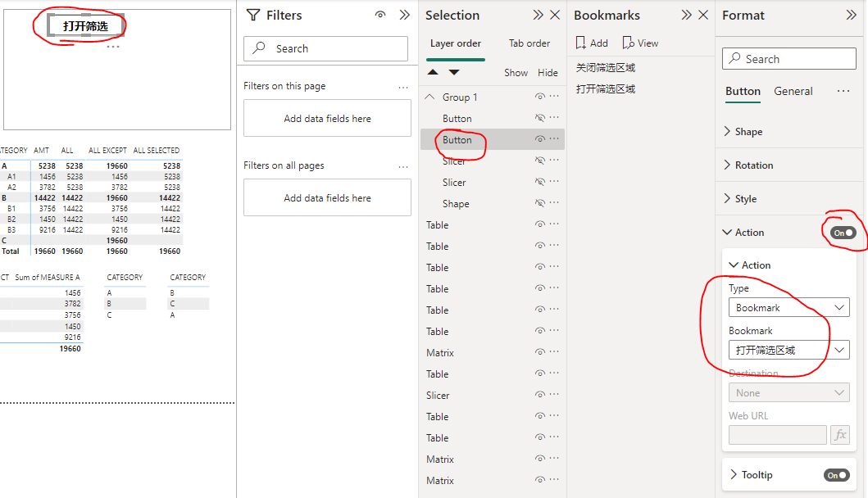The height and width of the screenshot is (498, 868).
Task: Toggle the Action switch off
Action: pyautogui.click(x=843, y=233)
